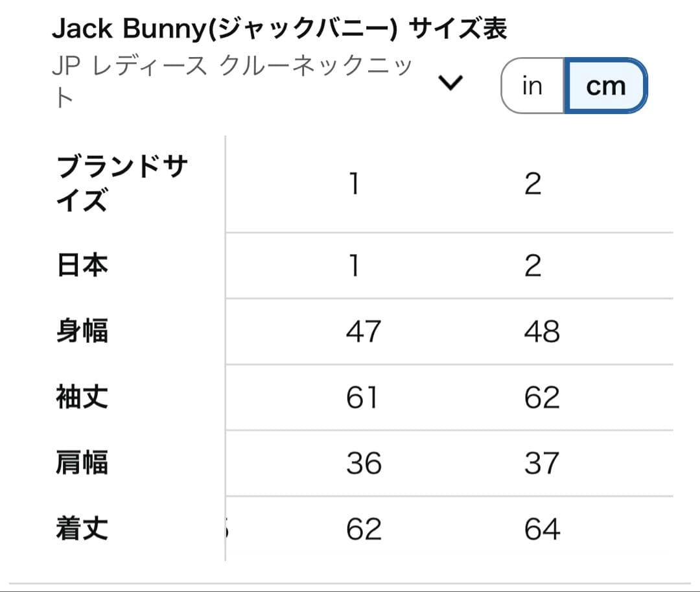Click the 身幅 measurement row header
Image resolution: width=700 pixels, height=592 pixels.
82,331
